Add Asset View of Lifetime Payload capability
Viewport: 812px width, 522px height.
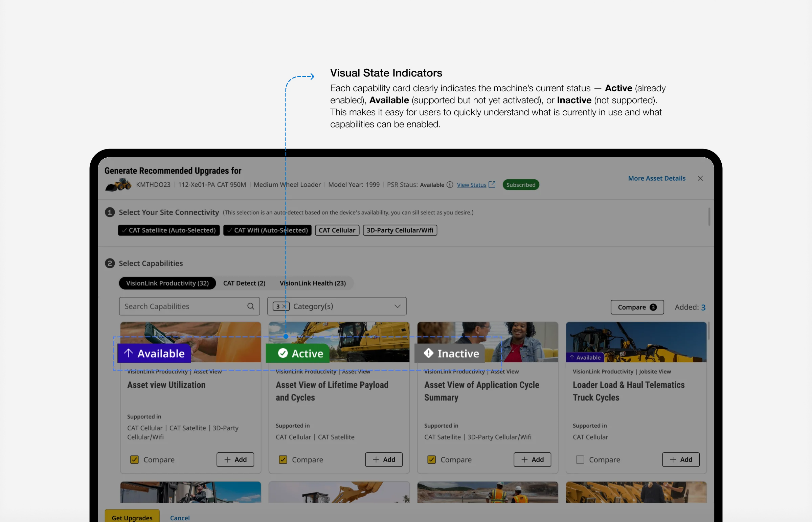pyautogui.click(x=384, y=460)
